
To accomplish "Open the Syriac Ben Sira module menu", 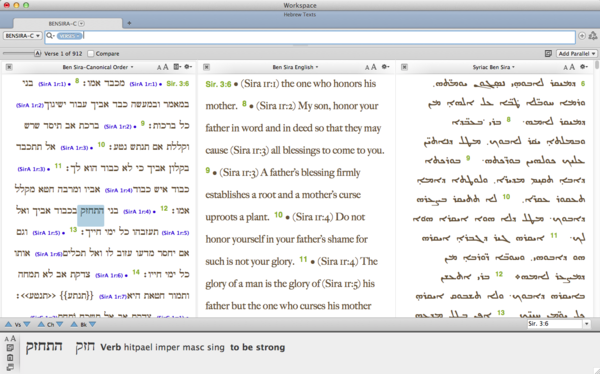I will (x=493, y=67).
